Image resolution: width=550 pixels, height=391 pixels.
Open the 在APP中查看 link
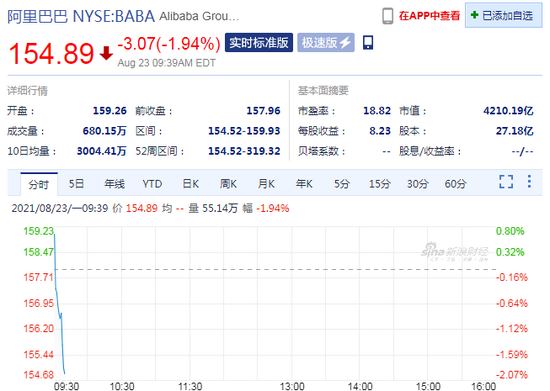(x=429, y=16)
